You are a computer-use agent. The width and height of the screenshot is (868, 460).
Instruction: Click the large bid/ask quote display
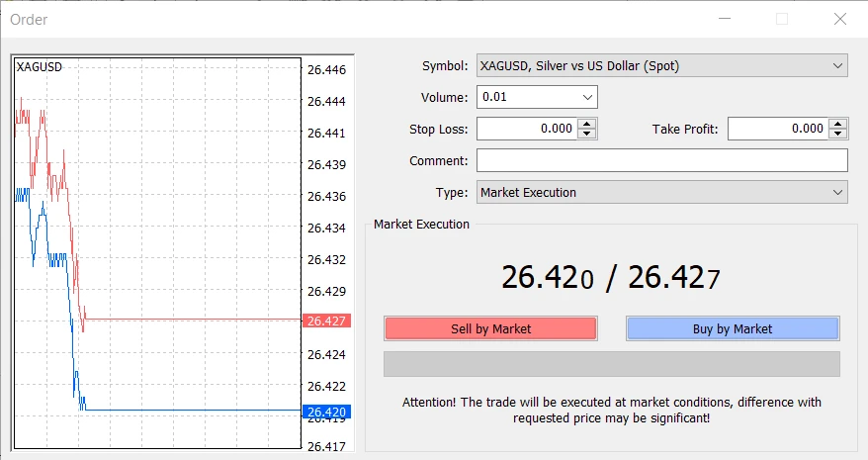(x=610, y=278)
